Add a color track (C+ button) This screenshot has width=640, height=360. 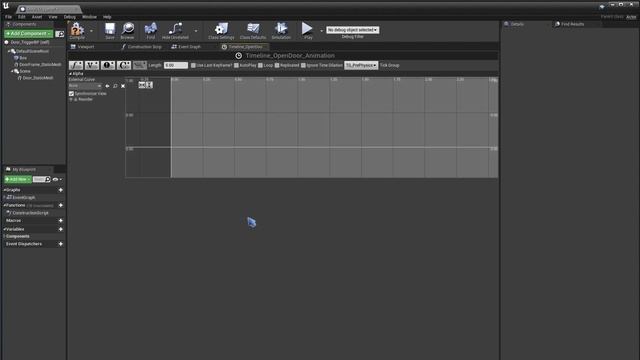coord(124,65)
